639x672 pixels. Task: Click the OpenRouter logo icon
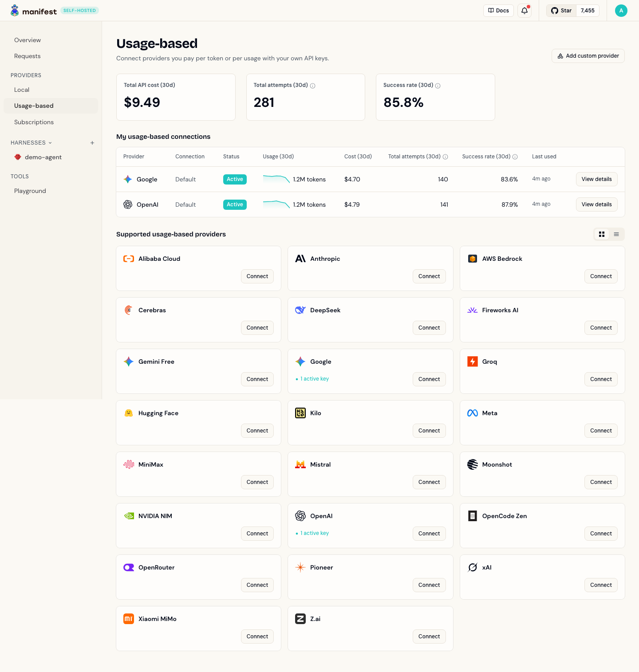coord(129,567)
